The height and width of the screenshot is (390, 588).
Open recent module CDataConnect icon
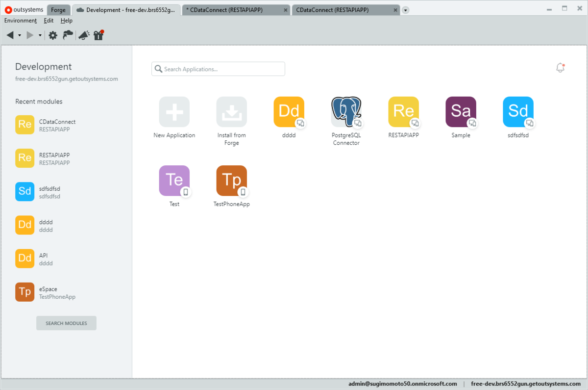click(x=24, y=125)
